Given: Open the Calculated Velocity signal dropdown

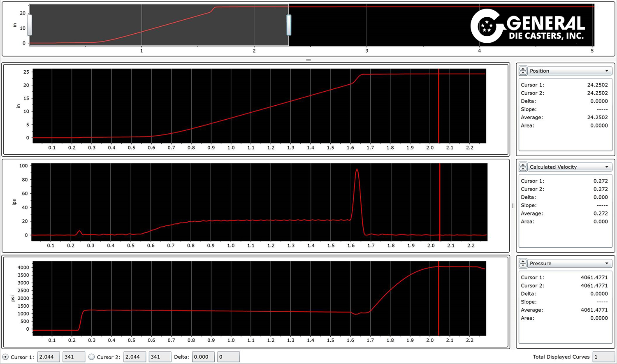Looking at the screenshot, I should (x=569, y=167).
